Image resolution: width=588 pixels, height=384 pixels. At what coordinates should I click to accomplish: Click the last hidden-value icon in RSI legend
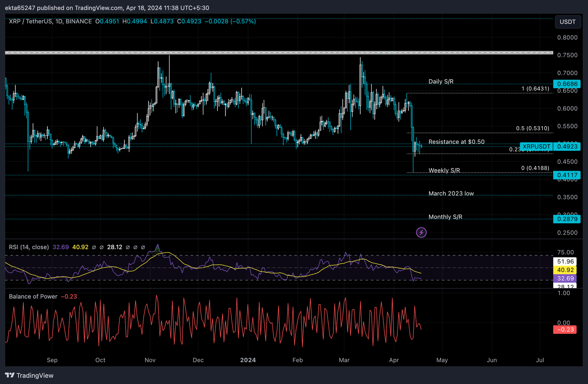tap(143, 247)
